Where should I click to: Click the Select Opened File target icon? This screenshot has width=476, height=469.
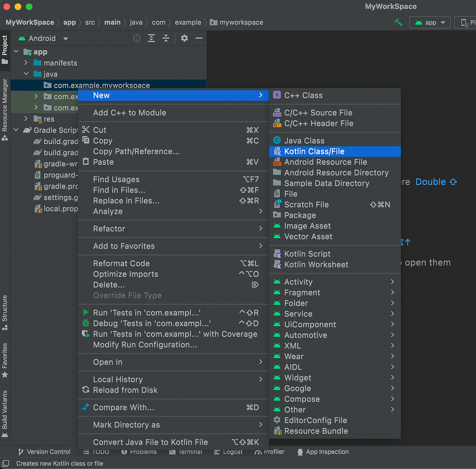tap(137, 38)
